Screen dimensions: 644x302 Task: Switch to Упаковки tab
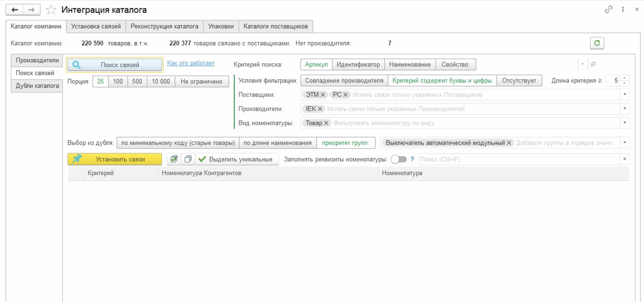click(221, 26)
